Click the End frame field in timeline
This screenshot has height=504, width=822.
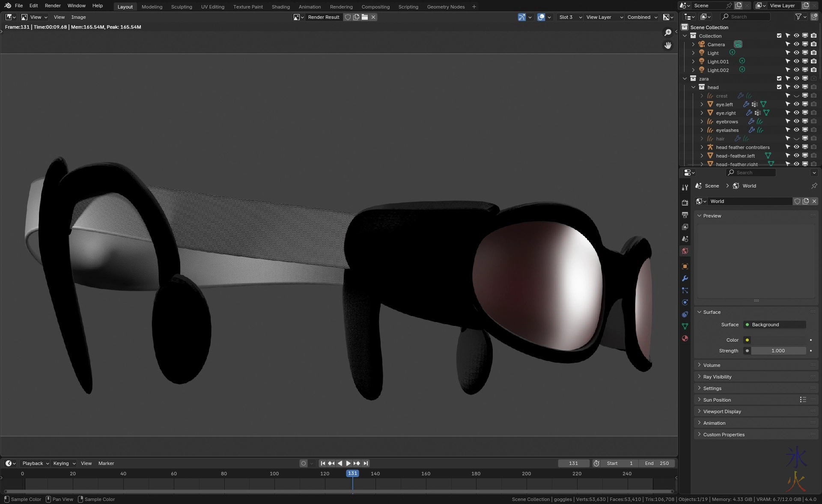point(657,463)
